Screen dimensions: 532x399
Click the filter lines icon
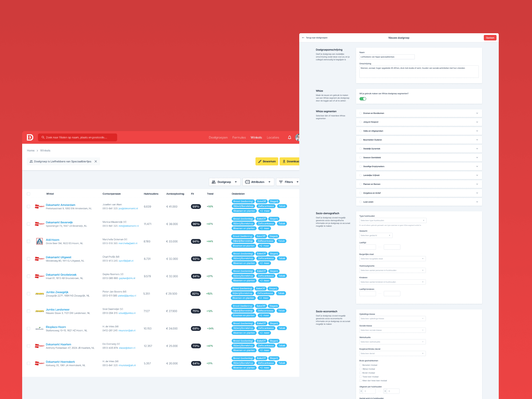[281, 182]
